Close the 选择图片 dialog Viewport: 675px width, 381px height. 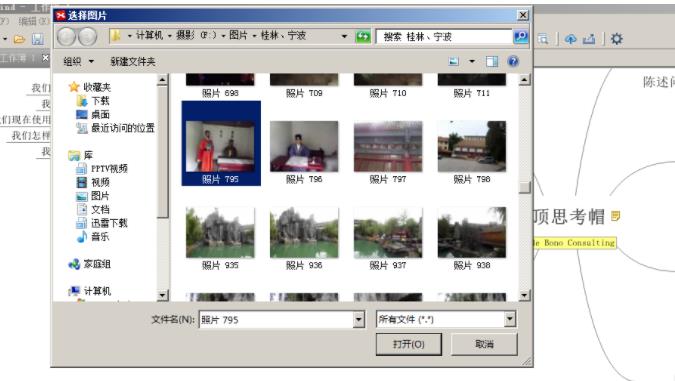click(523, 15)
